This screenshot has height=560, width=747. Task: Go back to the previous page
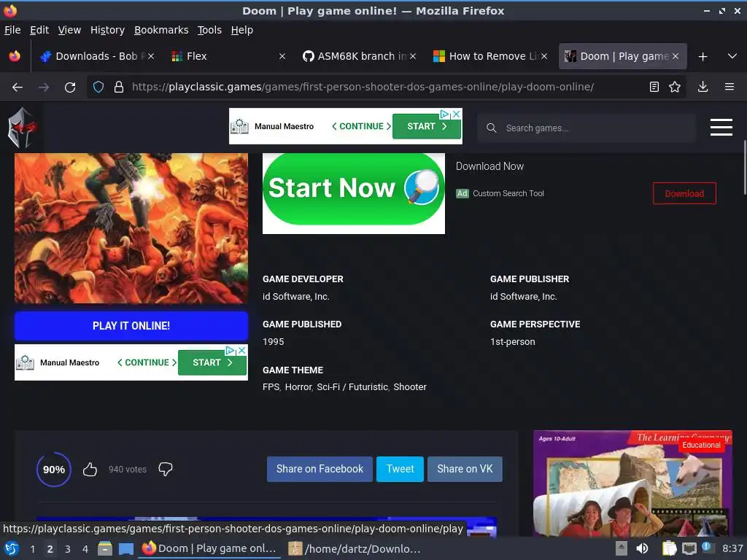(18, 87)
